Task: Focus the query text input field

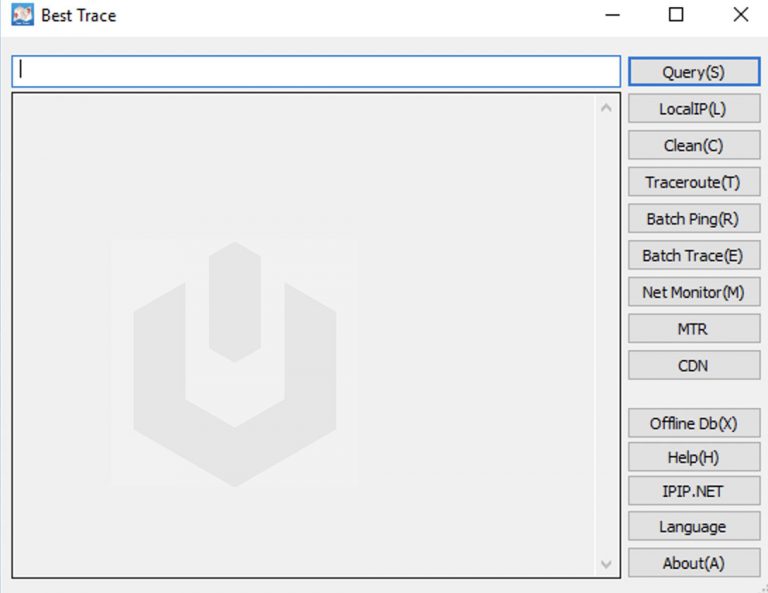Action: pyautogui.click(x=315, y=71)
